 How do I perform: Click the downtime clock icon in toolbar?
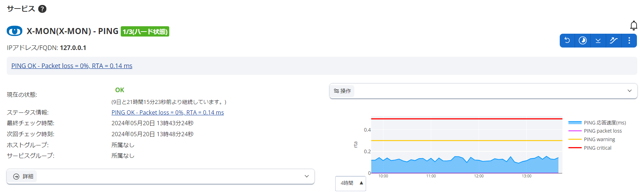click(x=582, y=40)
